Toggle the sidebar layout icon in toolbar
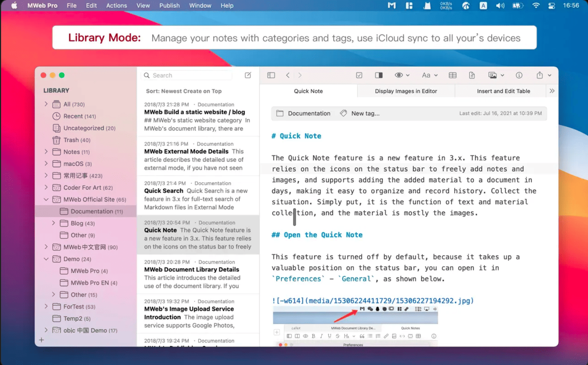This screenshot has width=588, height=365. click(x=271, y=75)
